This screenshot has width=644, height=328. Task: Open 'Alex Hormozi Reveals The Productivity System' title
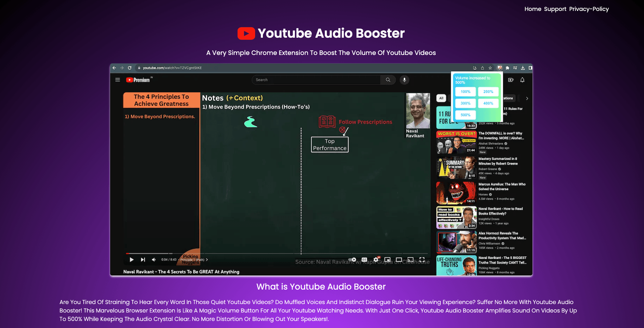click(x=502, y=236)
